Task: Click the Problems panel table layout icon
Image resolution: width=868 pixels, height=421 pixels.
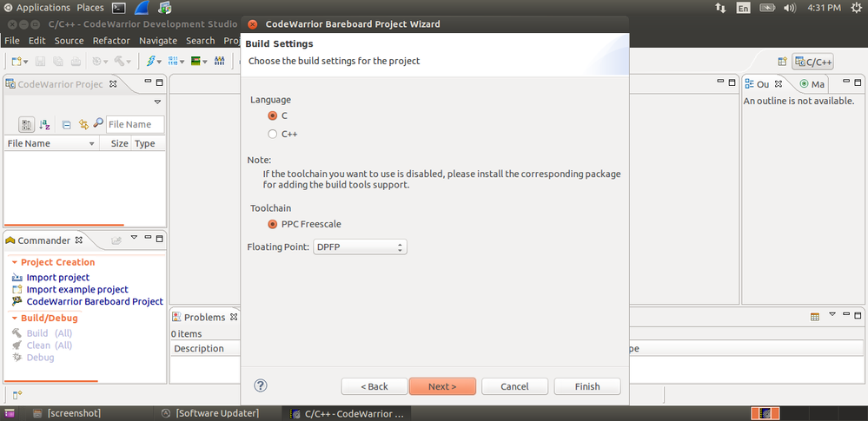Action: point(815,317)
